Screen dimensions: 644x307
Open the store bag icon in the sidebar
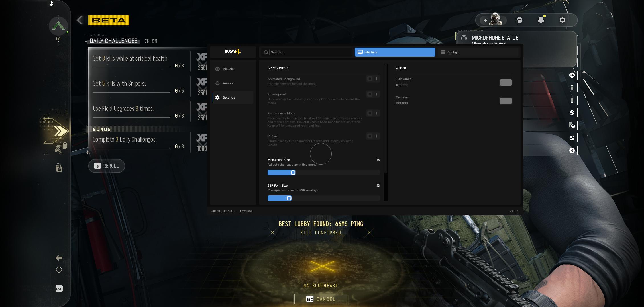click(x=59, y=168)
